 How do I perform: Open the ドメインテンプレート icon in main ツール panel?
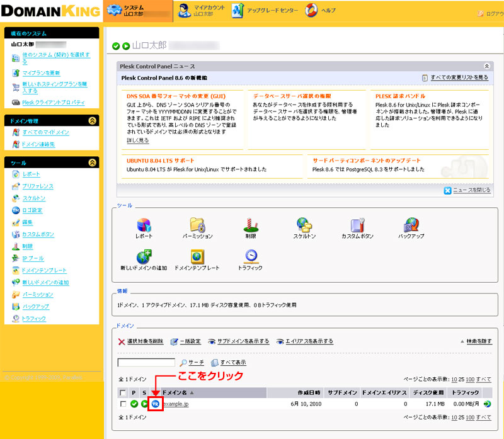click(197, 256)
